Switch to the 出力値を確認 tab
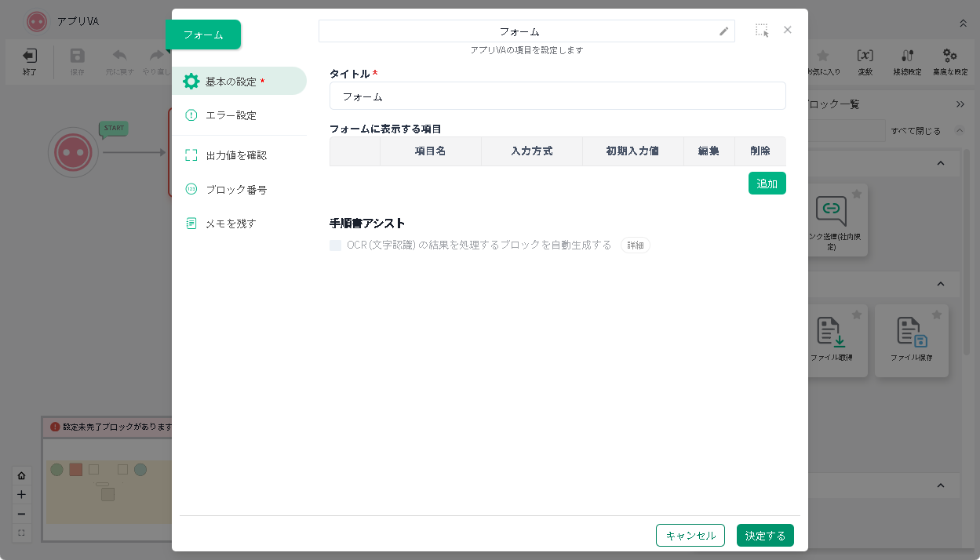 click(235, 155)
